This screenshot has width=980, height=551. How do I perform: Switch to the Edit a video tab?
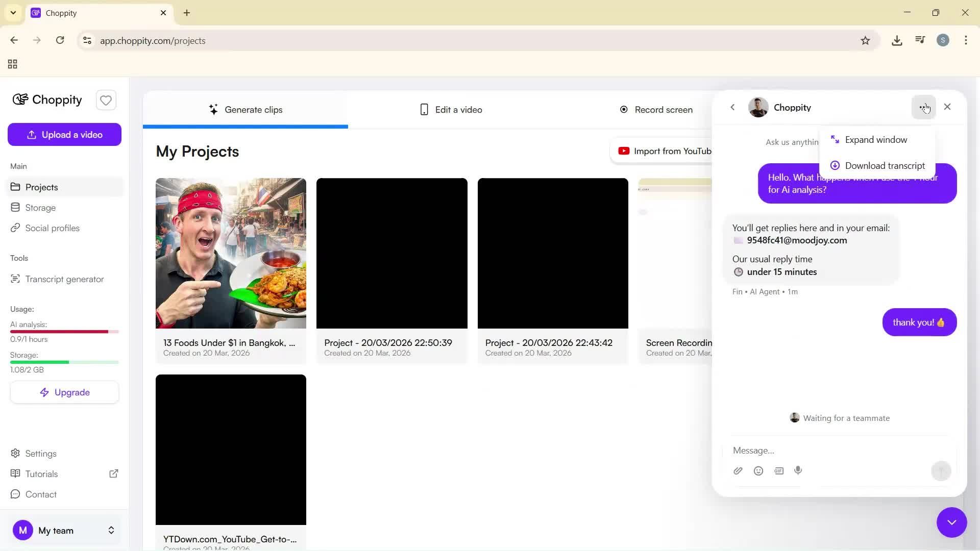coord(451,109)
